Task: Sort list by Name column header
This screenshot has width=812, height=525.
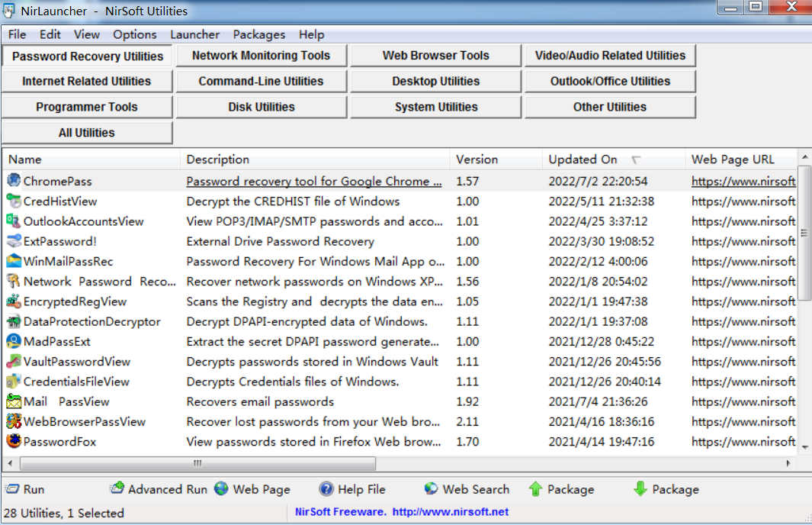Action: 91,159
